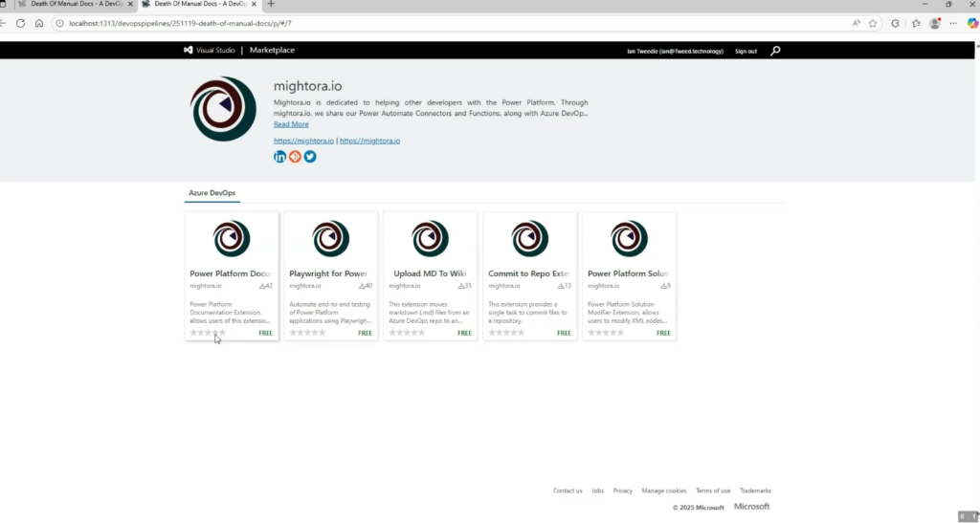Click the Microsoft logo in footer
Viewport: 980px width, 523px height.
click(x=752, y=507)
